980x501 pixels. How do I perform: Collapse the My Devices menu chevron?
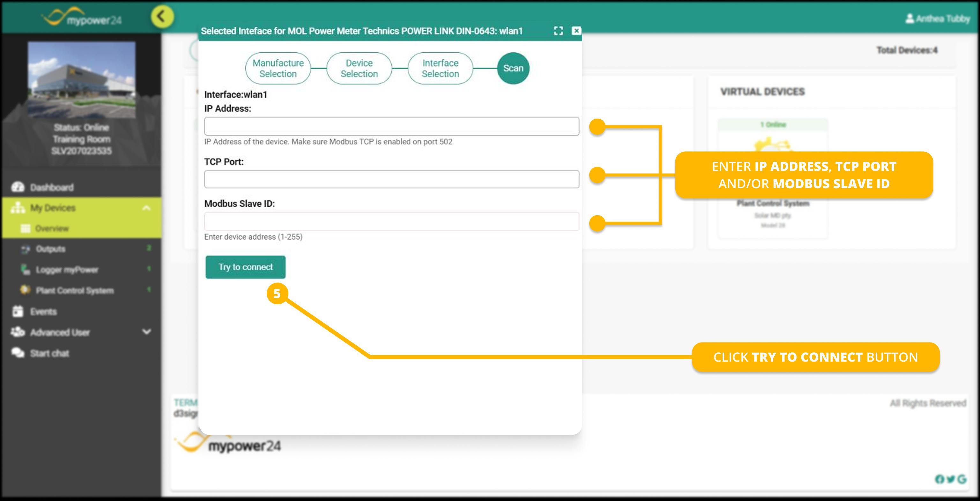point(146,208)
